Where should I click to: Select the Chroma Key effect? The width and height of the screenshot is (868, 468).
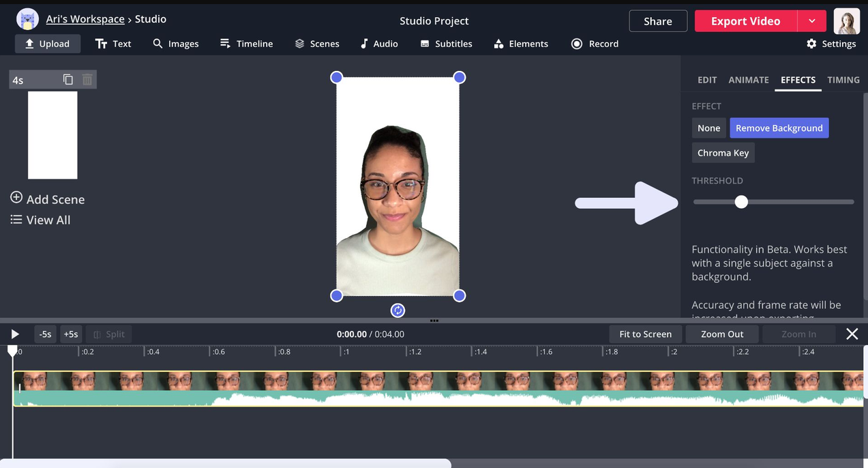point(723,153)
